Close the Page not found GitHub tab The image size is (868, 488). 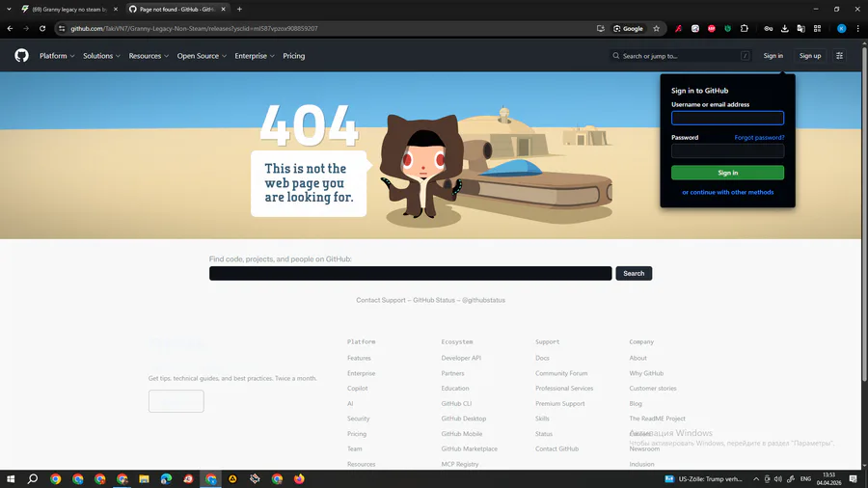tap(223, 9)
